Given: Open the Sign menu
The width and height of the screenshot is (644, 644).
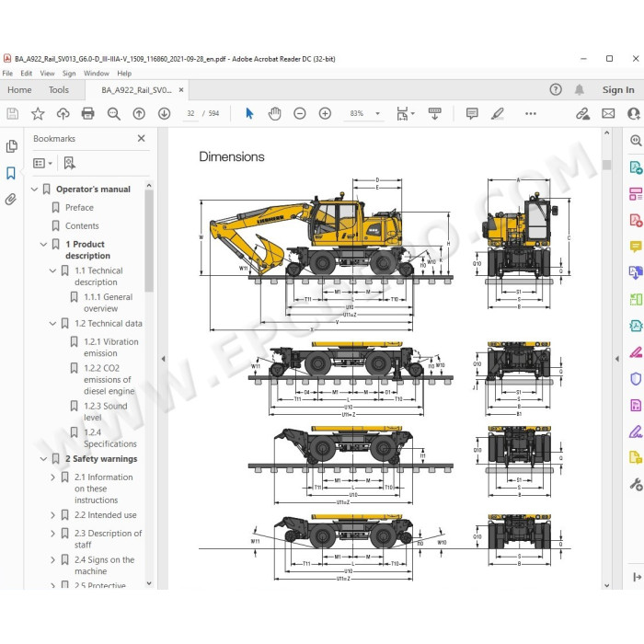Looking at the screenshot, I should (69, 73).
